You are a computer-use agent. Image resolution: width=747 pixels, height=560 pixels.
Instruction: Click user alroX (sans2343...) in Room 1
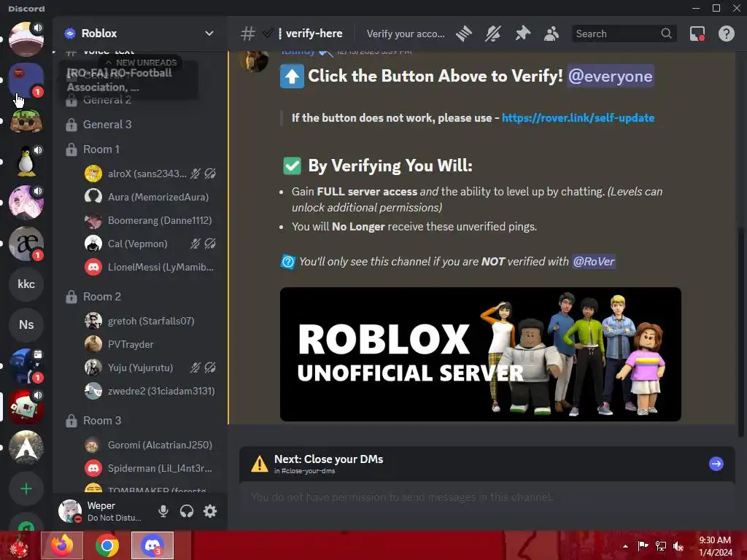150,174
